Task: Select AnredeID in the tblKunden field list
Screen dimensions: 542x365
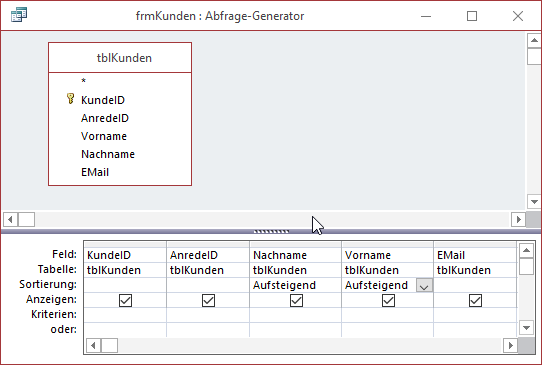Action: (x=105, y=118)
